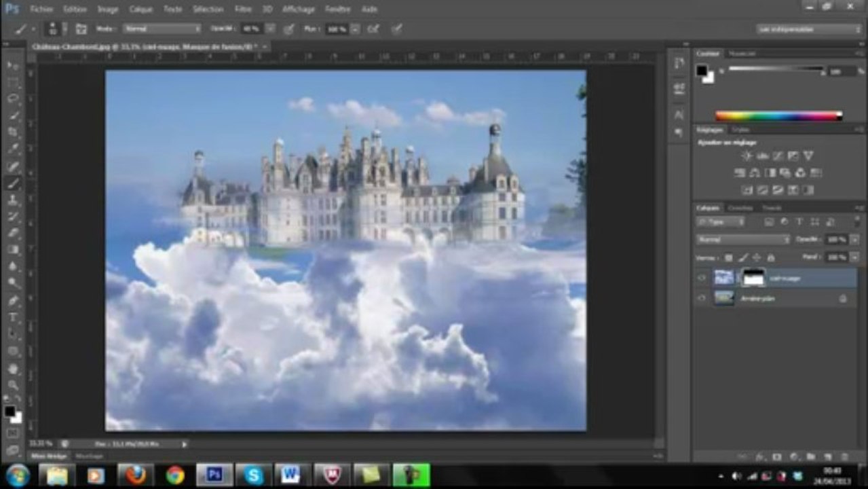Open the brush Mode dropdown

(x=162, y=29)
